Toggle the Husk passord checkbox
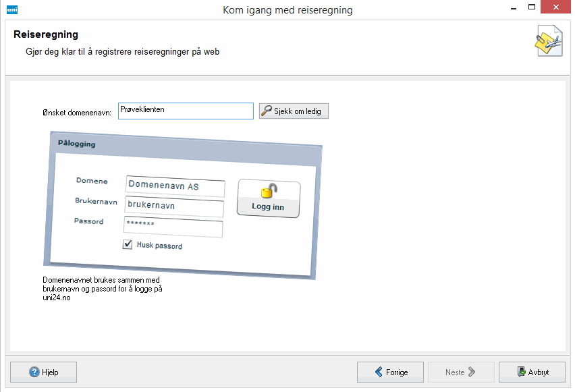 click(128, 245)
